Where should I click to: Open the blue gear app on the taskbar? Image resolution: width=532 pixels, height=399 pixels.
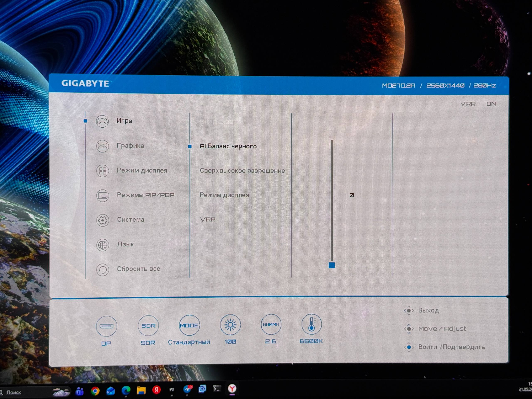tap(202, 389)
